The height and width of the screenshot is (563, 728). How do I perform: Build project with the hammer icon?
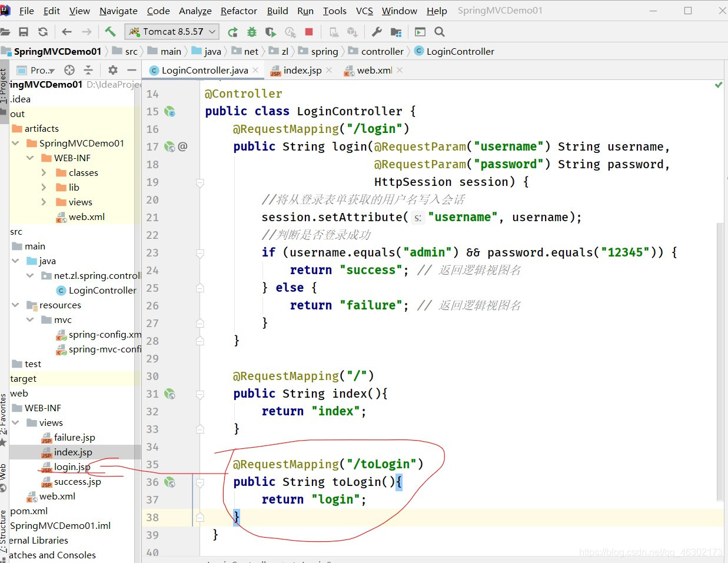click(x=110, y=32)
